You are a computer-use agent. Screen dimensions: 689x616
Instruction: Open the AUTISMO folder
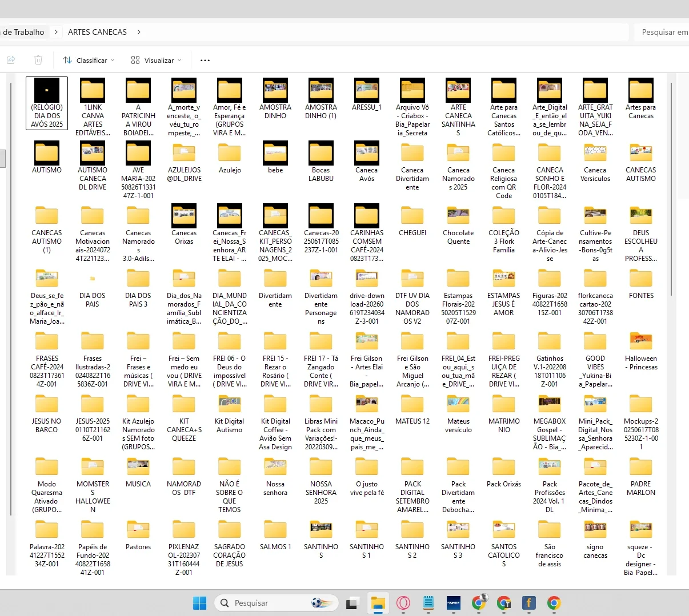47,159
